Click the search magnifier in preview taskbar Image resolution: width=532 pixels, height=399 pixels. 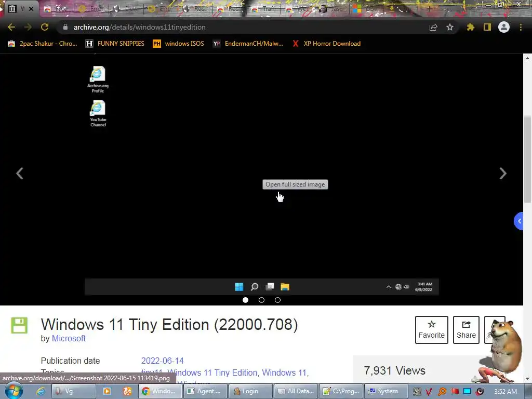coord(255,287)
